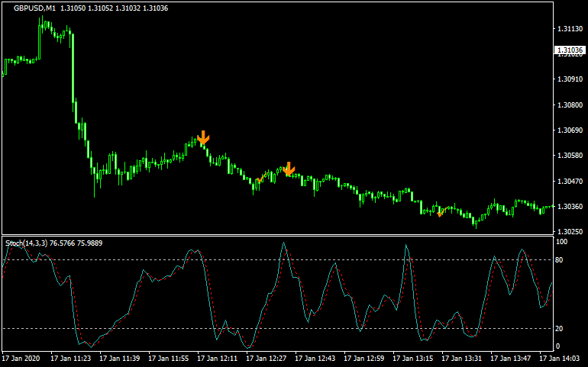The width and height of the screenshot is (588, 367).
Task: Click the 17 Jan 14:03 time label
Action: [560, 359]
